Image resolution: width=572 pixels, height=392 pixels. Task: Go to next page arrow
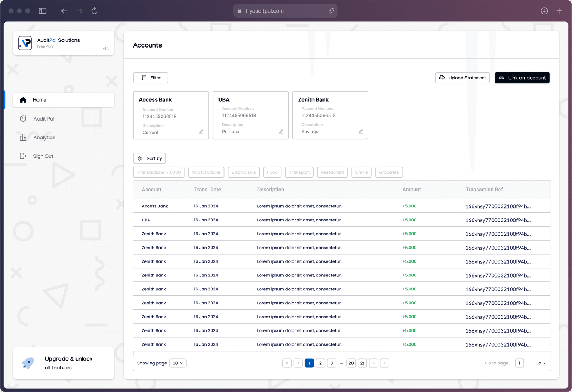click(385, 363)
